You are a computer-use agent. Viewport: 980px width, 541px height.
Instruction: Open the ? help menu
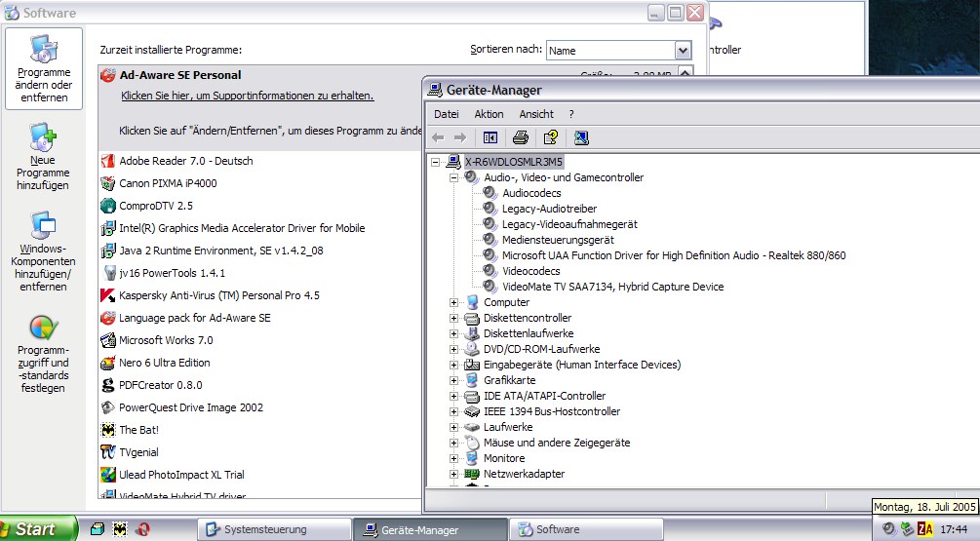pos(571,114)
